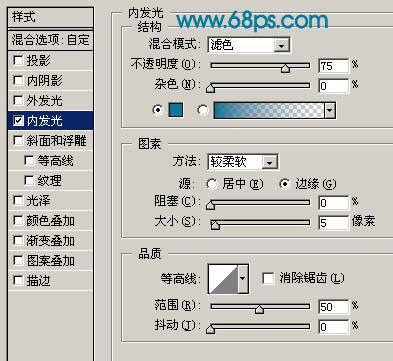Screen dimensions: 393x361
Task: Click the 范围 range slider handle
Action: click(259, 309)
